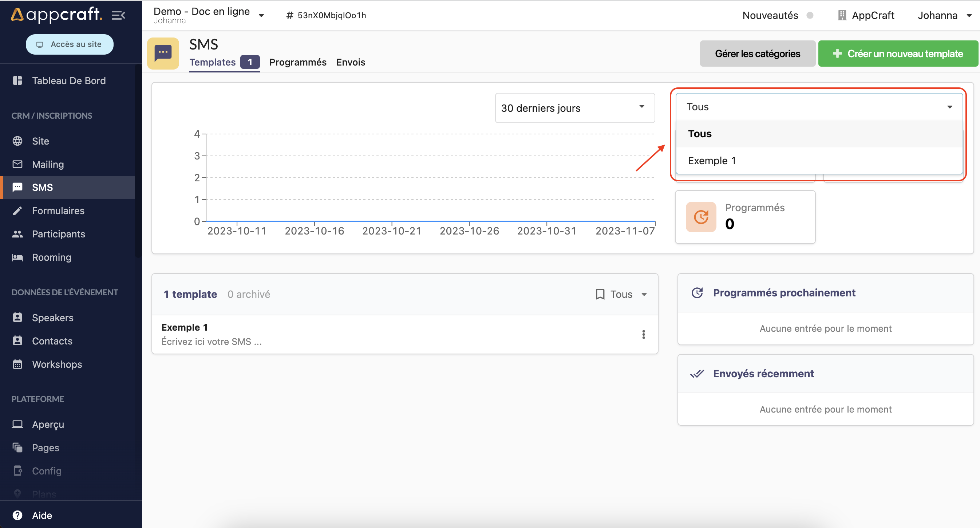Click the Accès au site link button
The image size is (980, 528).
[70, 44]
